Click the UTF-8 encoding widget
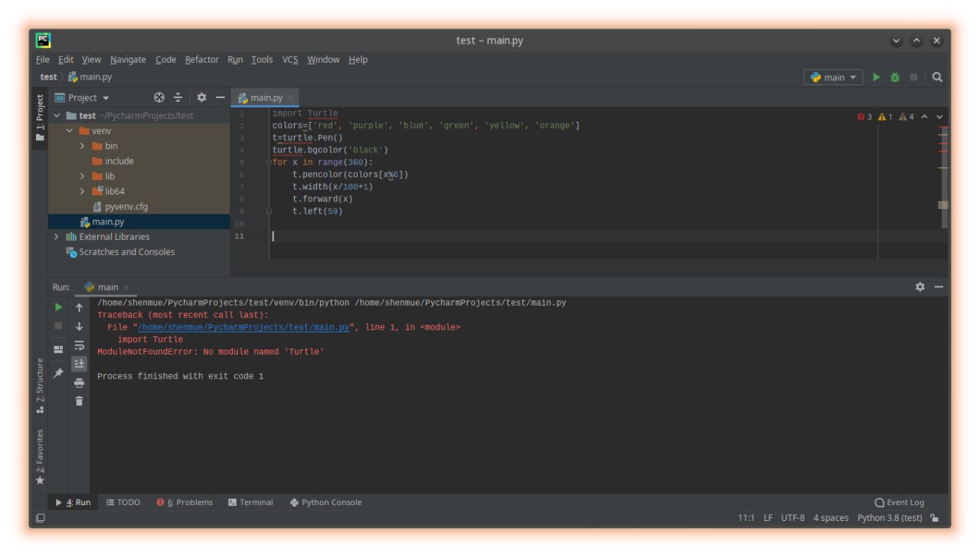The width and height of the screenshot is (980, 557). [792, 518]
